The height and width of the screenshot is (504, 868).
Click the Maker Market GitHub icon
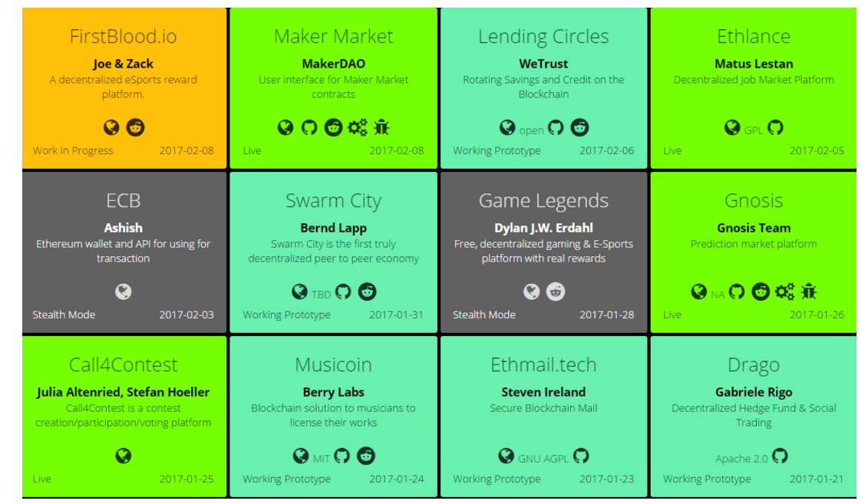point(309,127)
